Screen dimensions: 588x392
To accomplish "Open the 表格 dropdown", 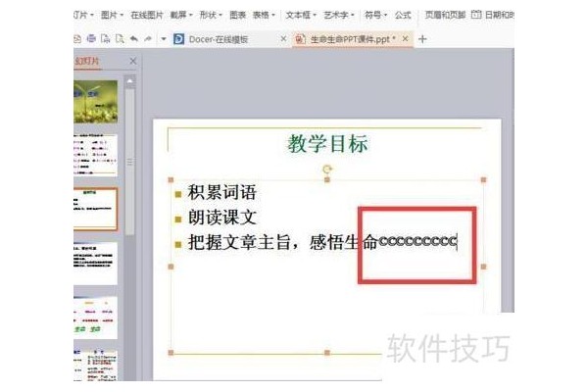I will (264, 15).
